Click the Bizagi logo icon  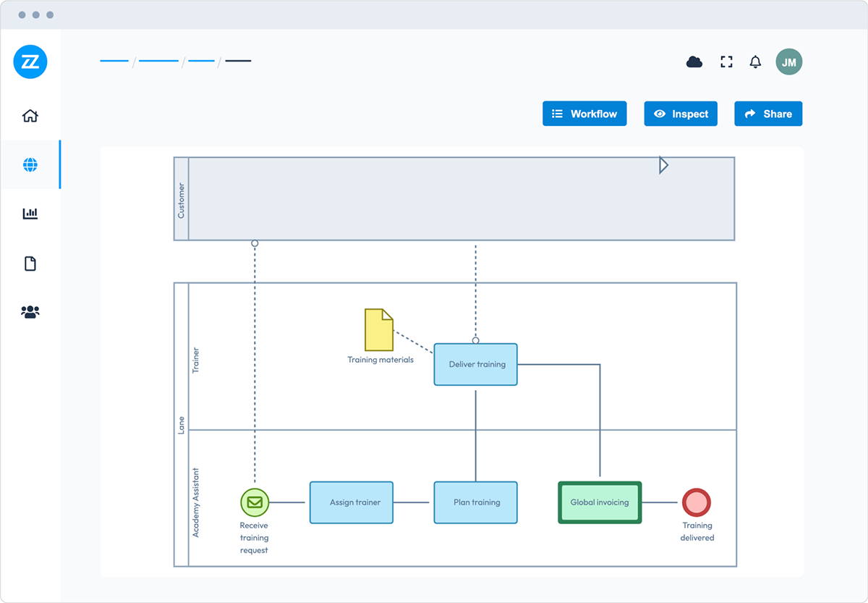(30, 62)
